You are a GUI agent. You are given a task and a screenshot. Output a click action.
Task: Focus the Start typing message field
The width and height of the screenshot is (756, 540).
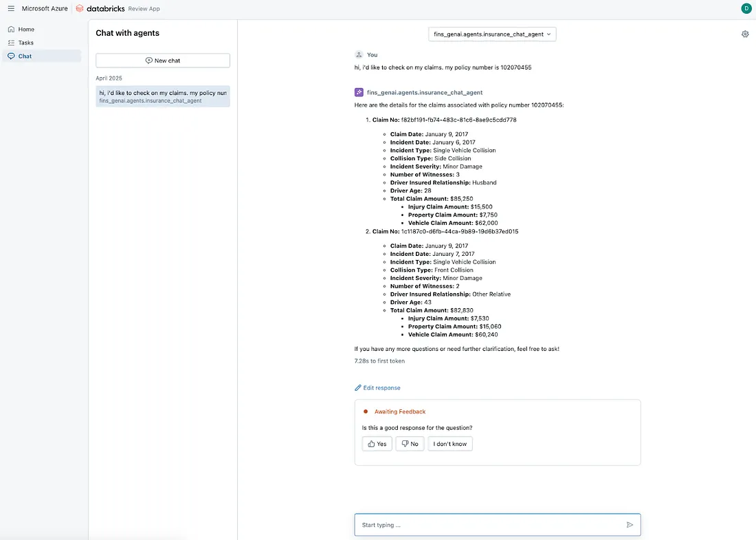(x=498, y=525)
